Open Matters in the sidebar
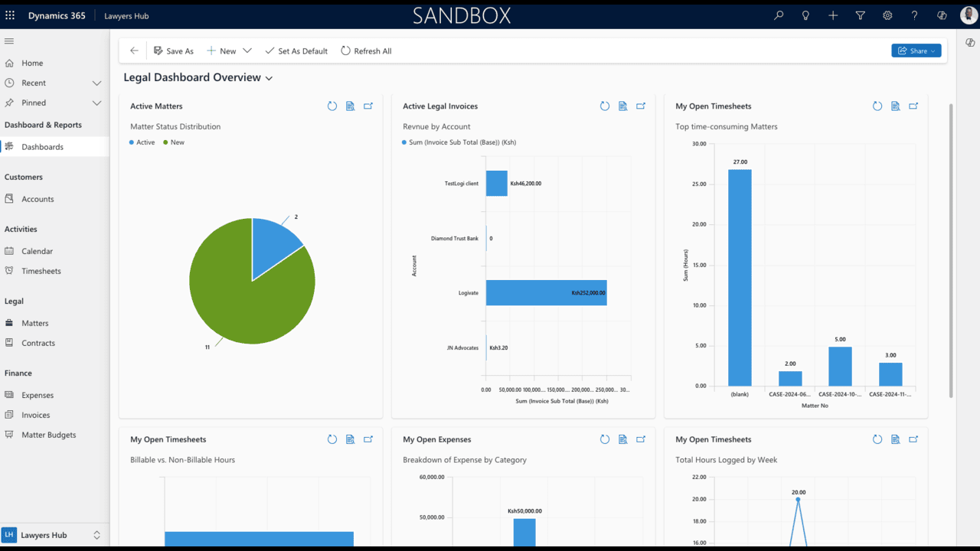The height and width of the screenshot is (551, 980). (x=34, y=323)
